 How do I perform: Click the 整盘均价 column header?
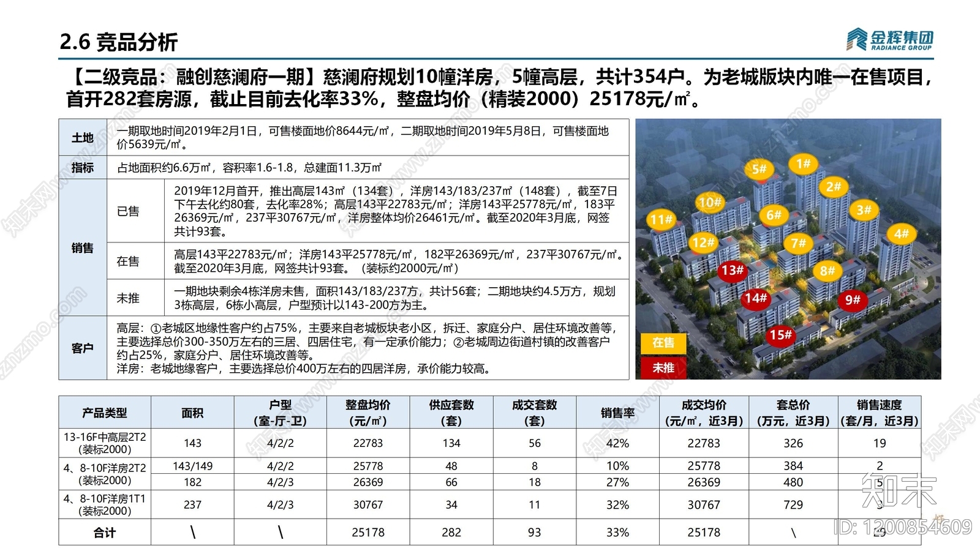368,413
